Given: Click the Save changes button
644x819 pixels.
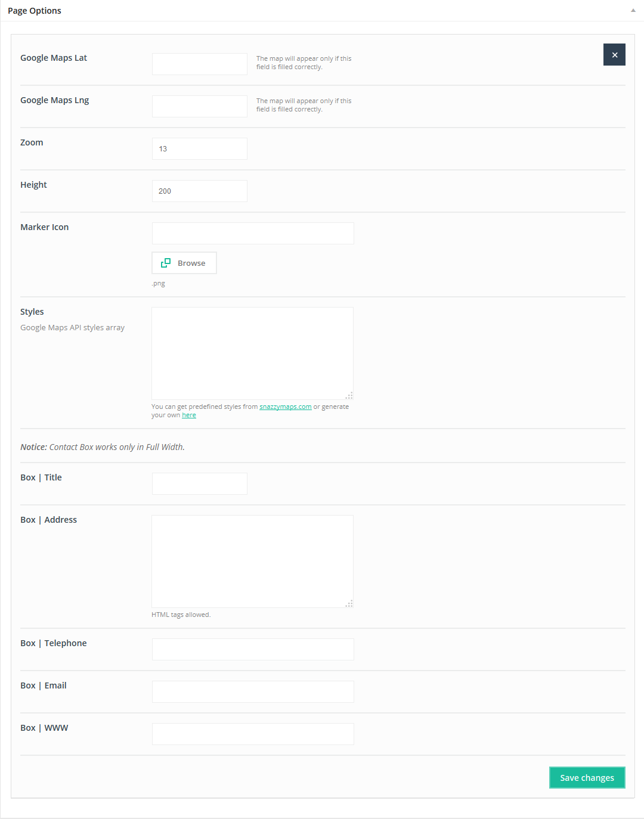Looking at the screenshot, I should pyautogui.click(x=587, y=777).
